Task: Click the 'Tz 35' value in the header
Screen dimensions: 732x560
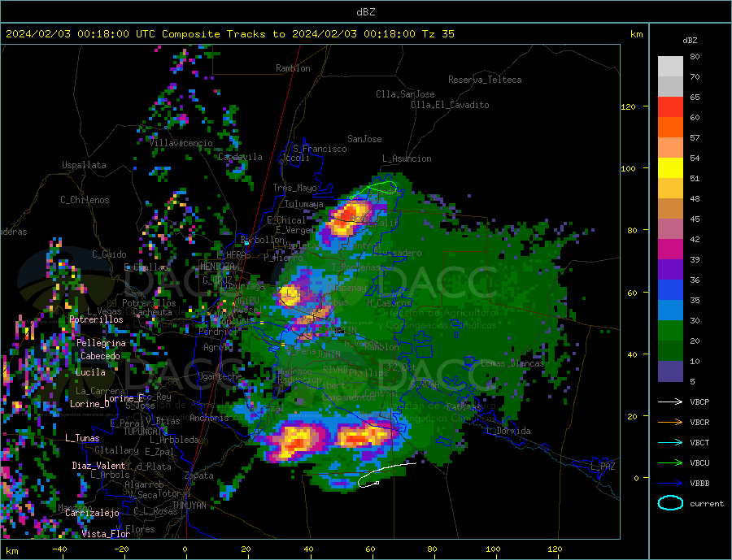Action: pyautogui.click(x=438, y=34)
